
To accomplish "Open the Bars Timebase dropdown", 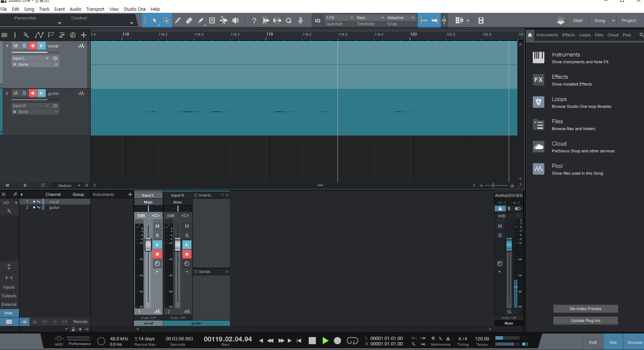I will [370, 18].
